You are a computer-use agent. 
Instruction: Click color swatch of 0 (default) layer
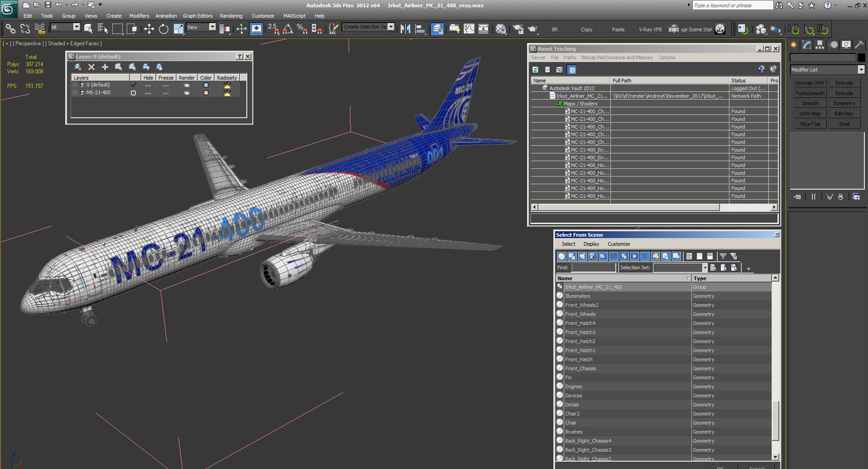(x=206, y=85)
